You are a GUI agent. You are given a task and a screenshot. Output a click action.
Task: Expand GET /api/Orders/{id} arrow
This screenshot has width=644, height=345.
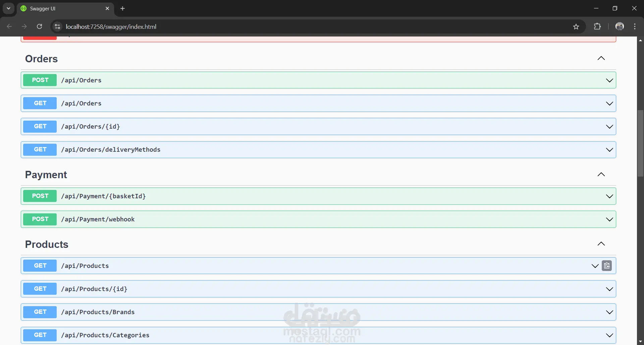(x=609, y=127)
